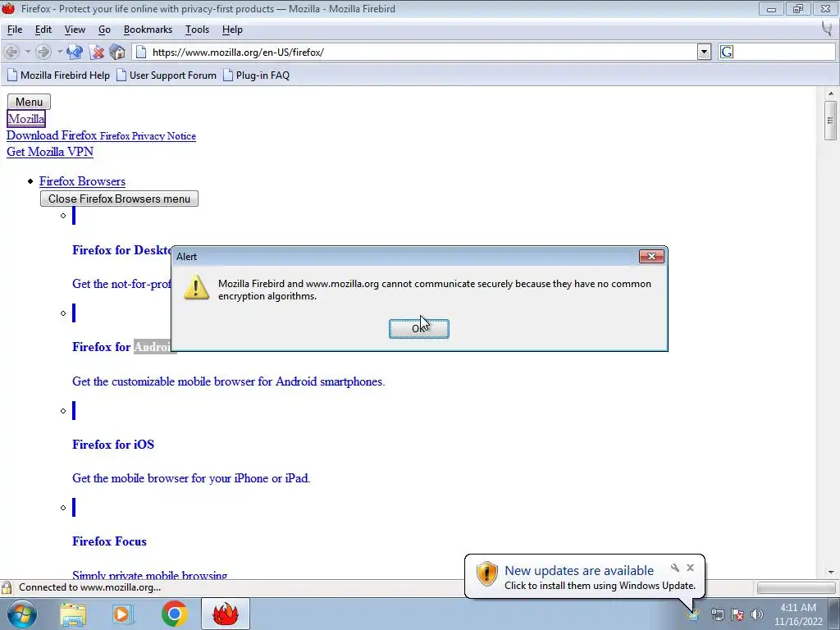Click the Windows Update tray icon
This screenshot has height=630, width=840.
(x=694, y=614)
